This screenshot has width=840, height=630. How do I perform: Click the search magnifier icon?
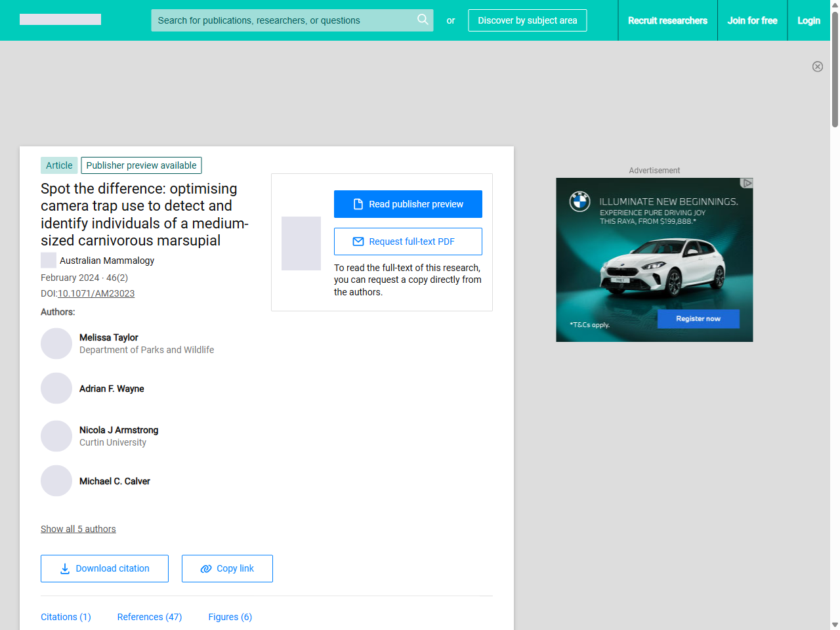pos(423,20)
